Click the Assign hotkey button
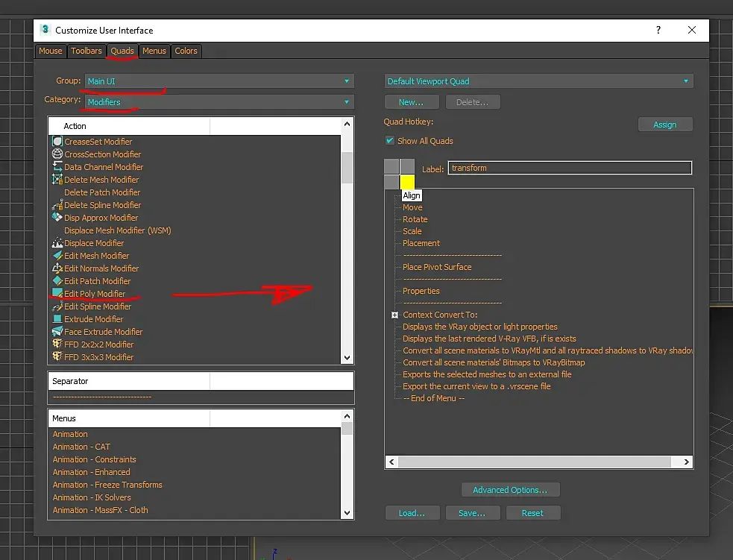The image size is (733, 560). (x=664, y=125)
